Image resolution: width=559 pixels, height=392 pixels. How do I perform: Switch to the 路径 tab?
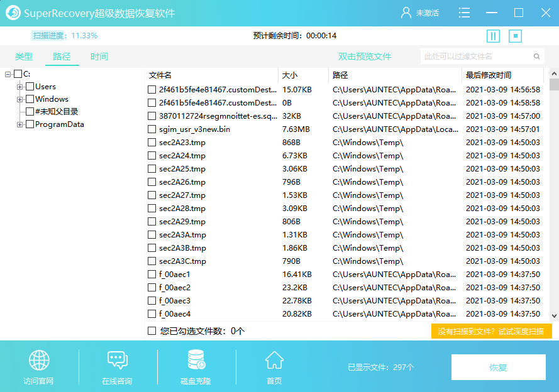pyautogui.click(x=62, y=57)
